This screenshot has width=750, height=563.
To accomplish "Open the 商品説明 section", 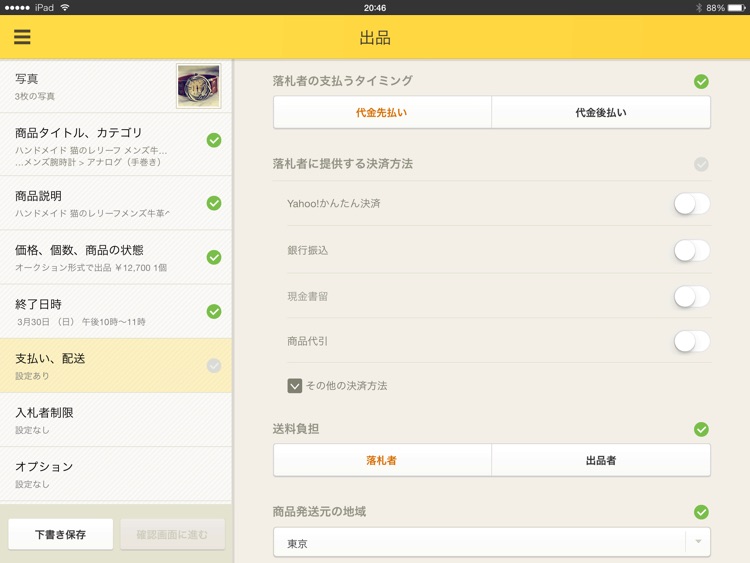I will pyautogui.click(x=116, y=203).
